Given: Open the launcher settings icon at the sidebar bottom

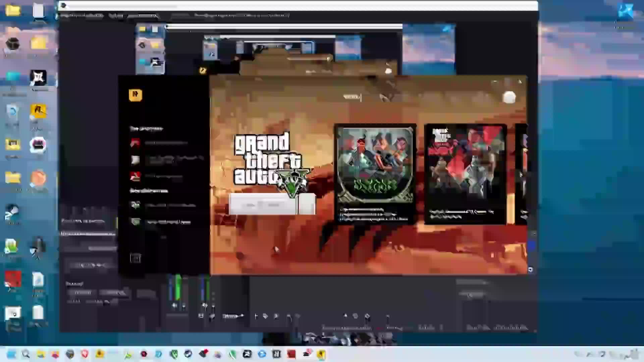Looking at the screenshot, I should point(136,258).
